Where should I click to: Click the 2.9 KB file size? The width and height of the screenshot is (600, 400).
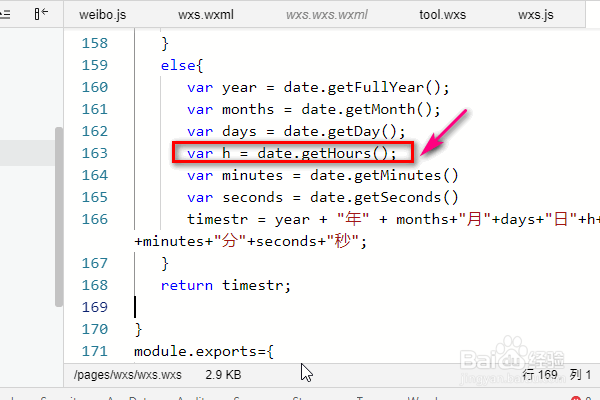[x=223, y=375]
